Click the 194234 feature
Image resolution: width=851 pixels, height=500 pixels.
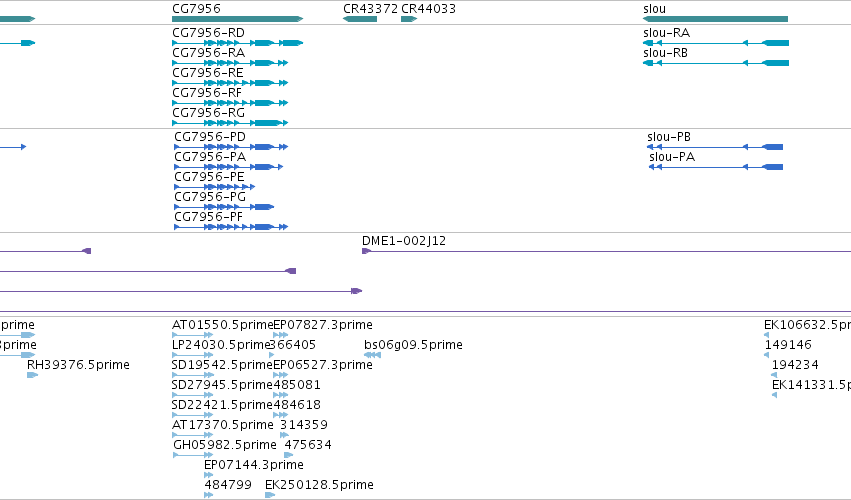point(774,375)
